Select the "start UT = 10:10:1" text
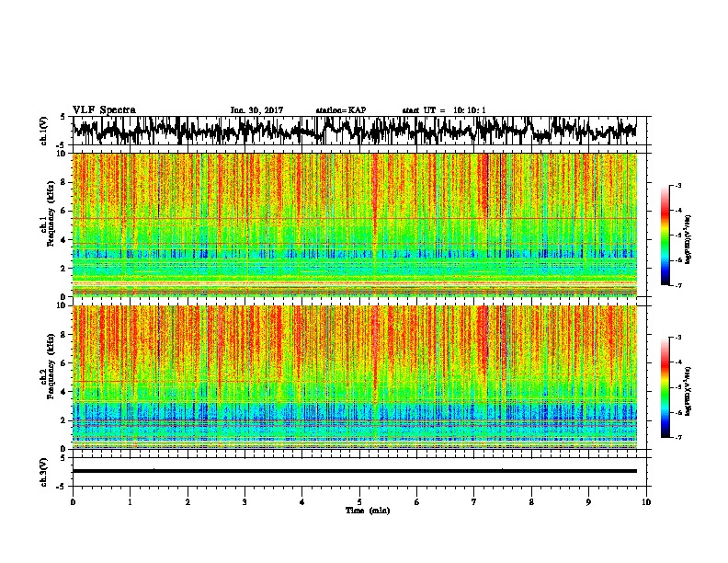 (x=444, y=110)
